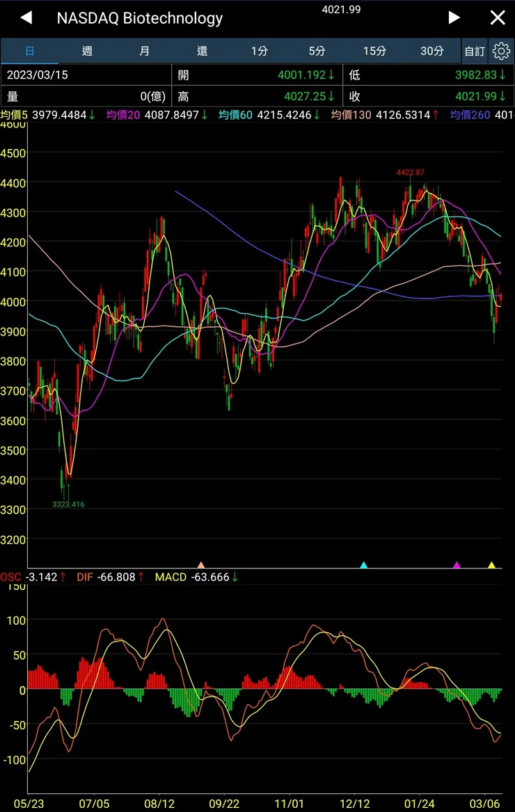Click the 4400 price axis label
Image resolution: width=515 pixels, height=812 pixels.
point(13,183)
